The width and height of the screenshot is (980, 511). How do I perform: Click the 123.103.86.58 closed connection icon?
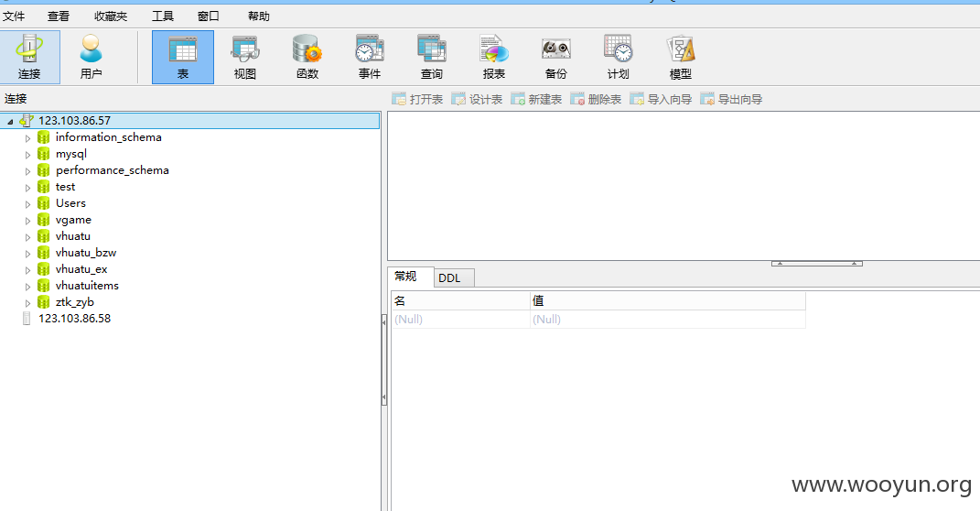point(27,319)
